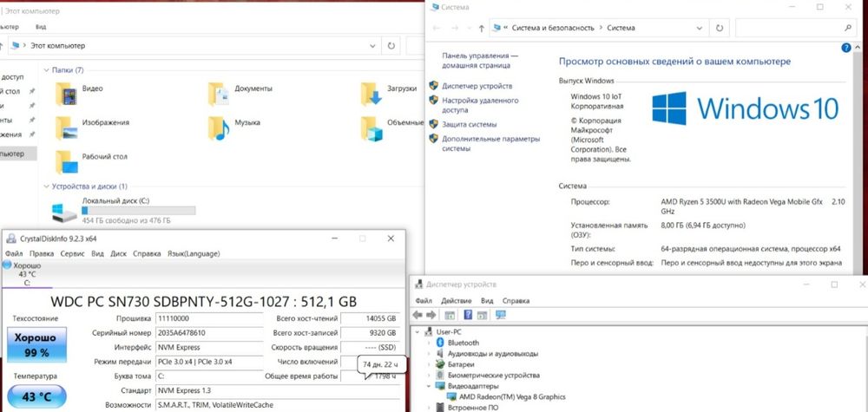Click transfer mode value PCIe 3.0 x4

click(x=208, y=362)
